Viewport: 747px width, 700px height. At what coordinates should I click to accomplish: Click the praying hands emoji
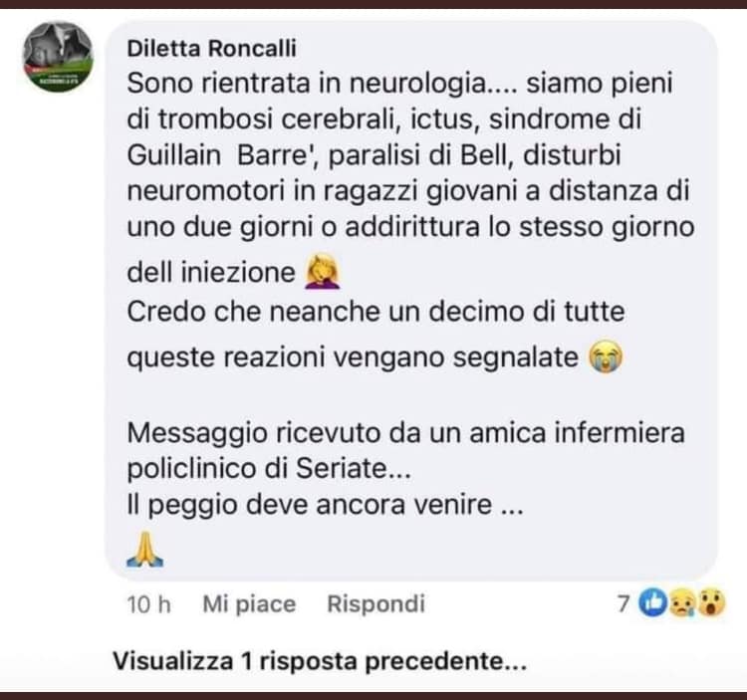click(x=145, y=549)
